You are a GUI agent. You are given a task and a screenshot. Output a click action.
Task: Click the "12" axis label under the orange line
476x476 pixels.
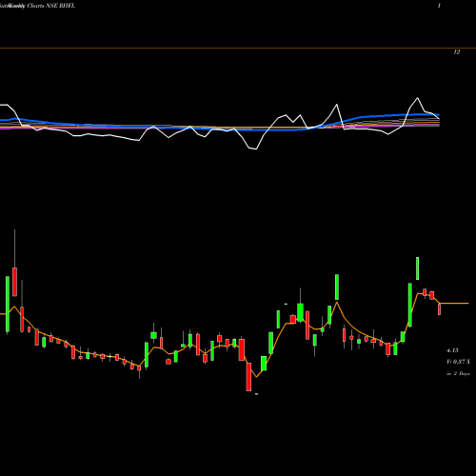pyautogui.click(x=457, y=52)
